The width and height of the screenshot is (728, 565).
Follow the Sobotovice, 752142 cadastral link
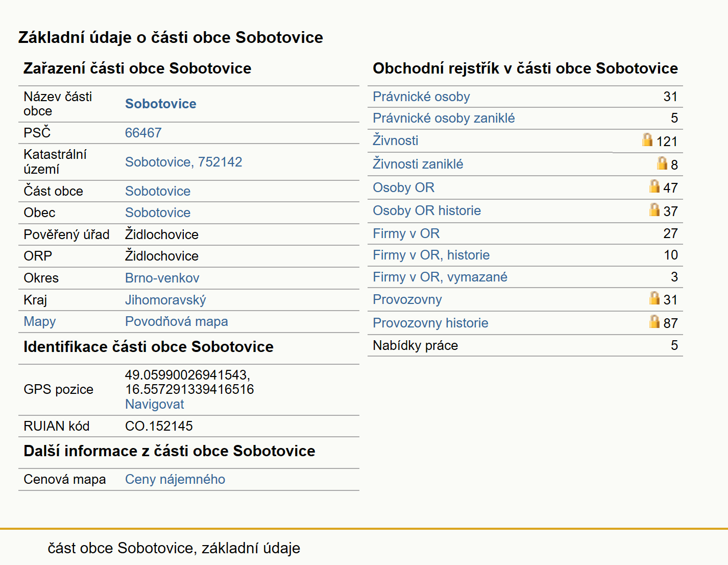click(184, 162)
